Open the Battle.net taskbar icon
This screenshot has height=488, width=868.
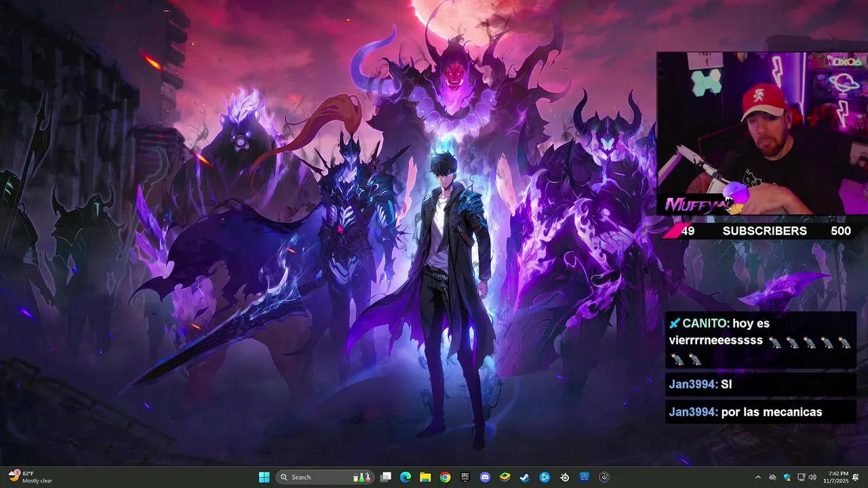click(545, 477)
